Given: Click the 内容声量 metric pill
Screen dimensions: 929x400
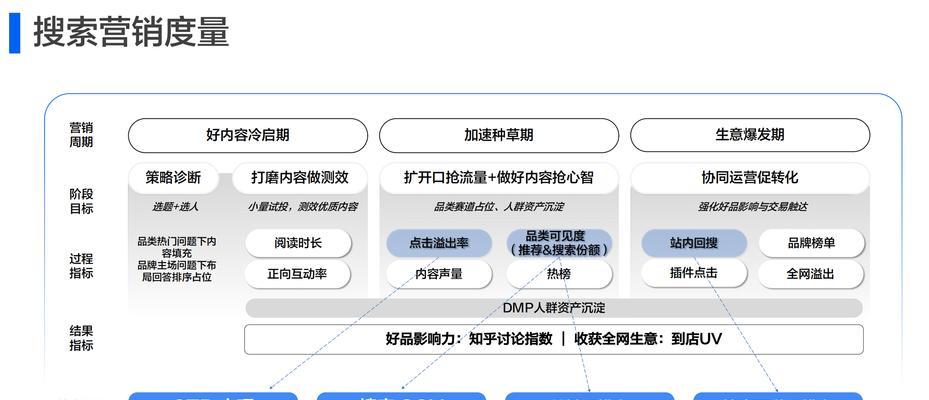Looking at the screenshot, I should click(x=439, y=273).
